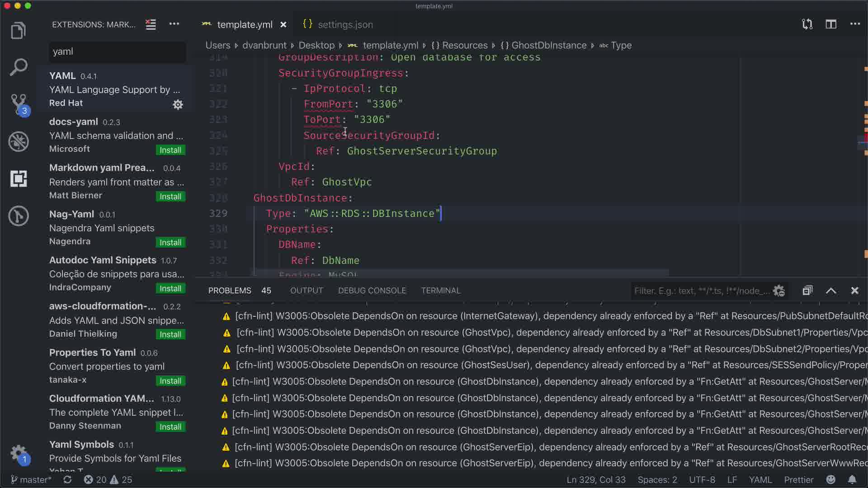Maximize the panel size with chevron
Image resolution: width=868 pixels, height=488 pixels.
[x=831, y=291]
